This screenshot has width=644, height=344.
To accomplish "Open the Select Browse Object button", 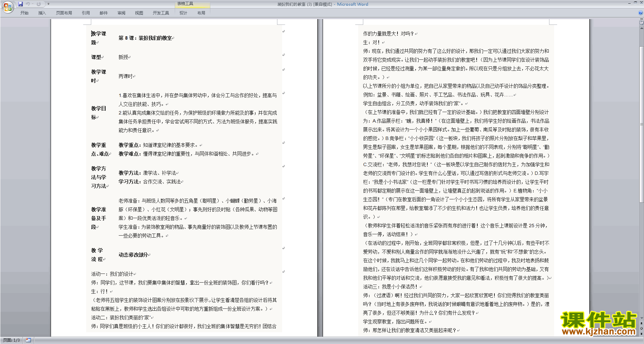I will tap(641, 328).
